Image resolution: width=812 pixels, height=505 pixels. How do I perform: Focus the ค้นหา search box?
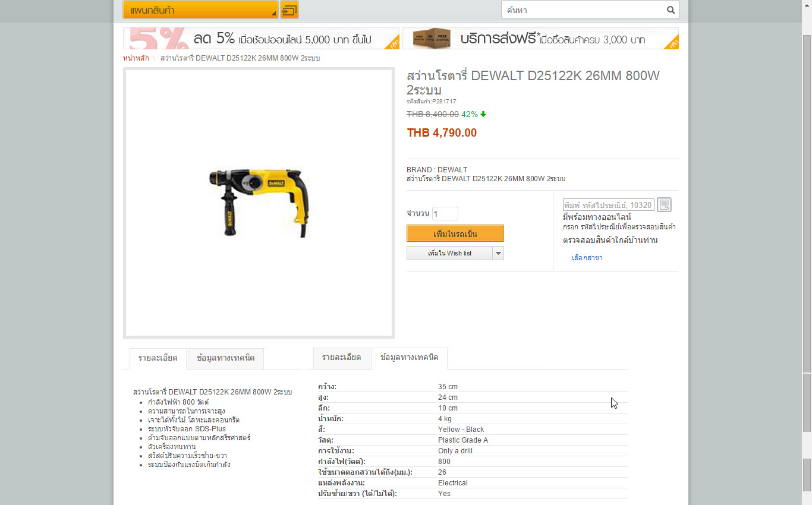coord(584,10)
